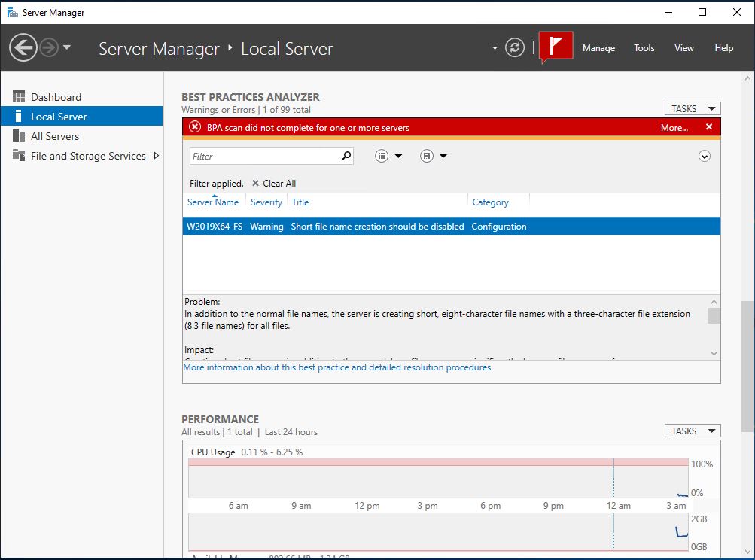Open Best Practices Analyzer TASKS dropdown
This screenshot has height=560, width=755.
click(693, 109)
